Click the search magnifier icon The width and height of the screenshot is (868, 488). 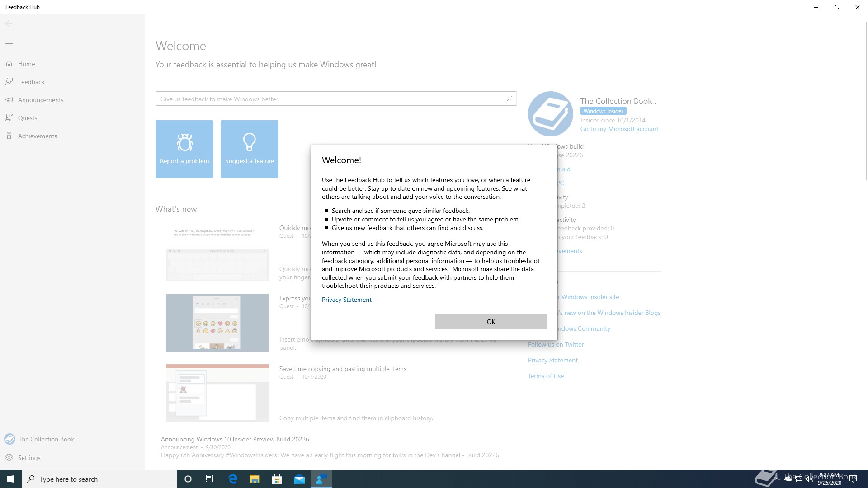click(x=509, y=99)
